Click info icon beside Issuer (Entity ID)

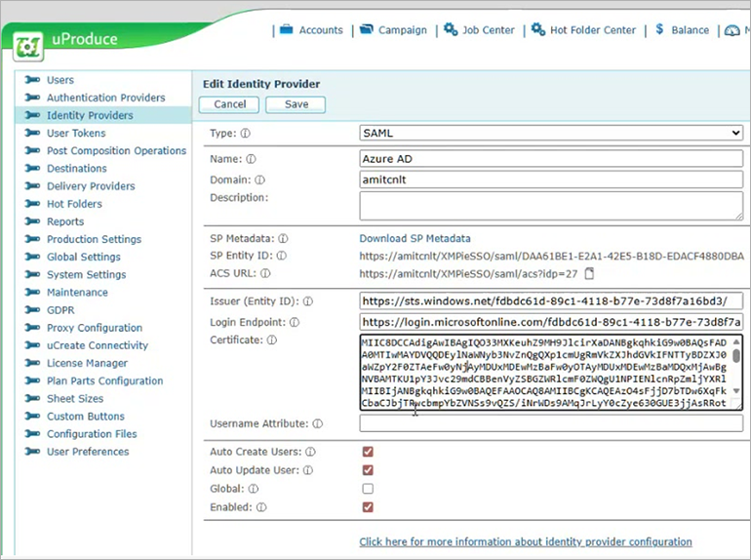click(x=307, y=302)
